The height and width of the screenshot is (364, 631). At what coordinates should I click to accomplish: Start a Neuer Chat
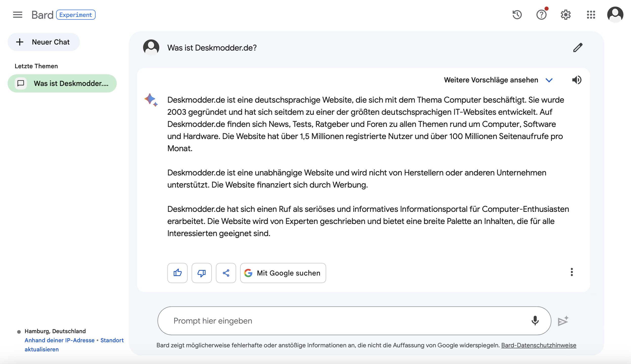(44, 42)
